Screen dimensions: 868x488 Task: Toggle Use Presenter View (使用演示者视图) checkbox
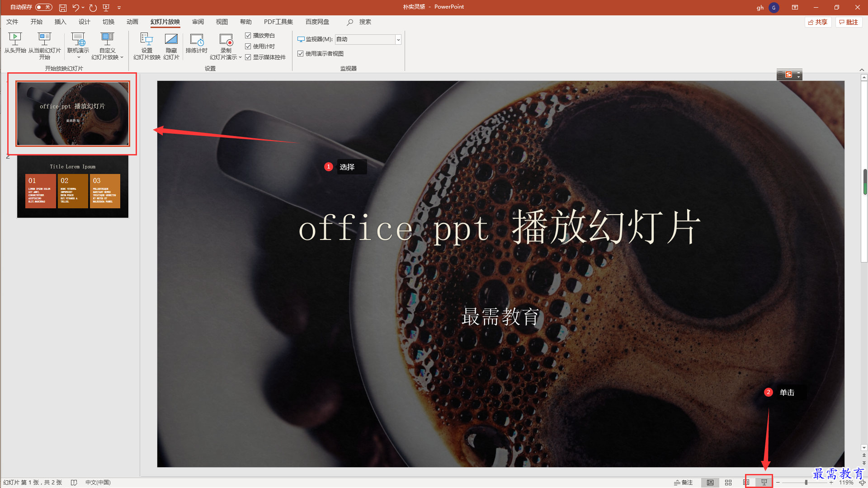pos(300,53)
